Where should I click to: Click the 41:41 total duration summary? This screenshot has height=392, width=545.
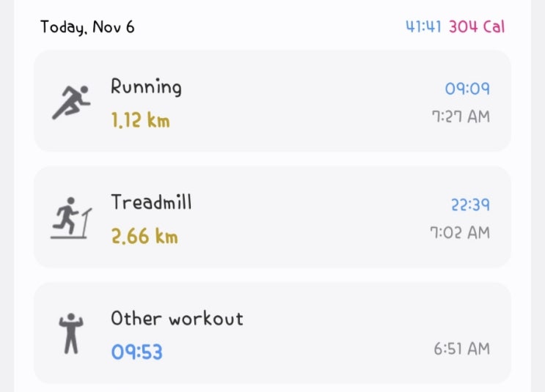(424, 27)
